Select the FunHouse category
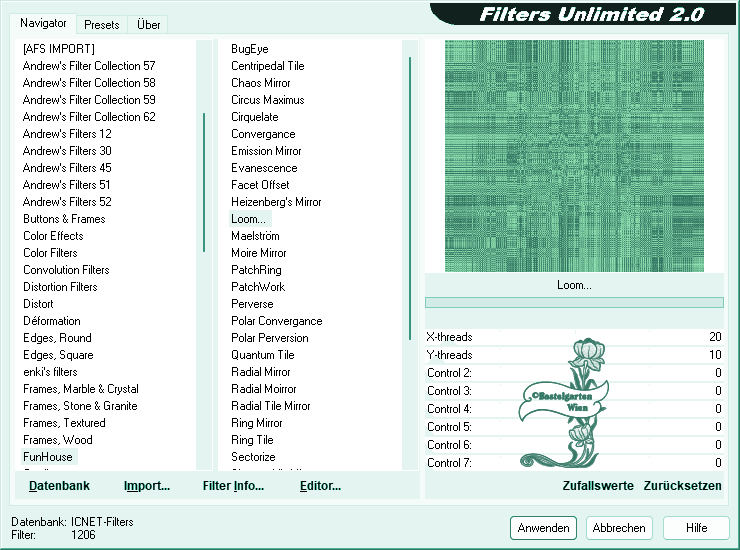Screen dimensions: 740x550 48,457
